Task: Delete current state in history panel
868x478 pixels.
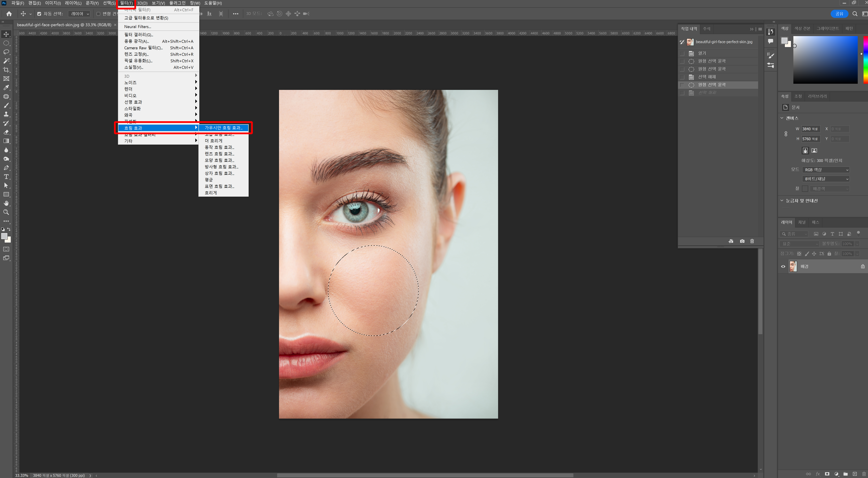Action: (752, 241)
